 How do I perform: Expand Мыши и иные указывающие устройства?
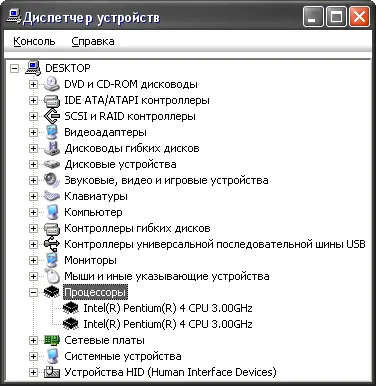point(33,277)
